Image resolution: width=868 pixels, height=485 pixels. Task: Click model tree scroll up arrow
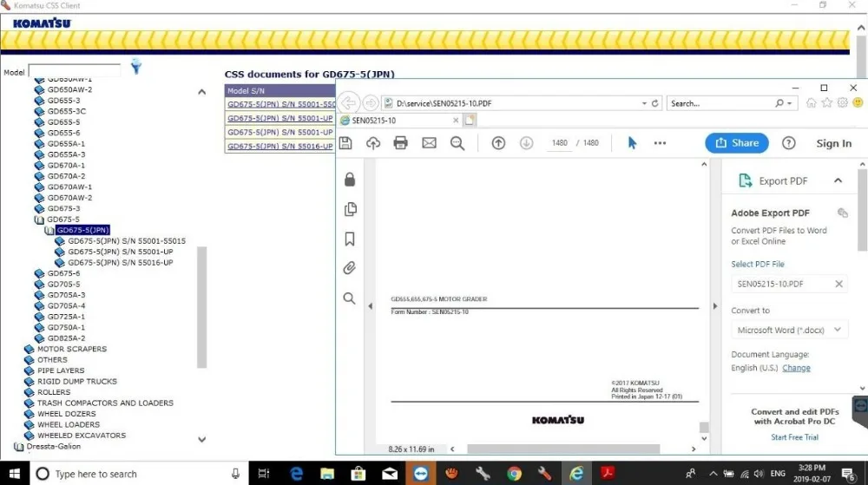[201, 92]
